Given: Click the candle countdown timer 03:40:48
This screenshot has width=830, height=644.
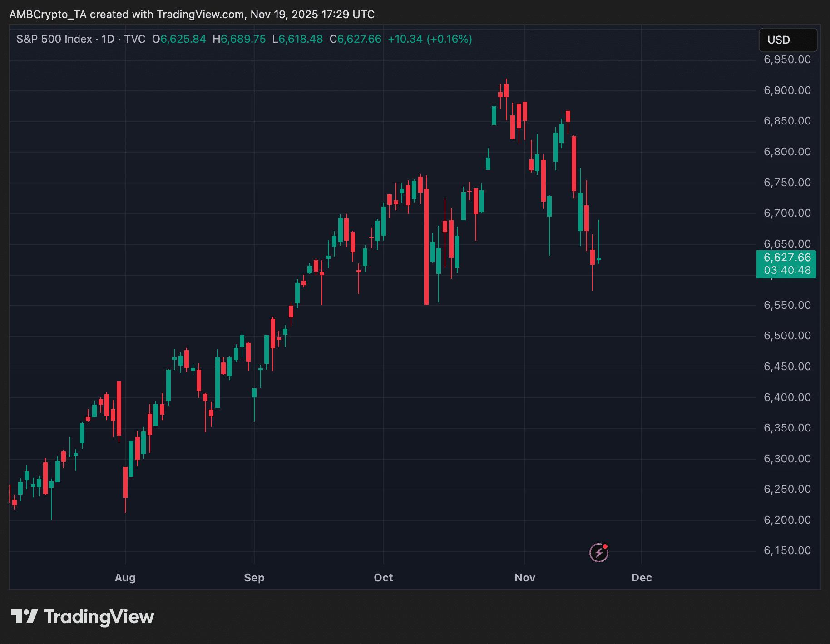Looking at the screenshot, I should pos(787,271).
